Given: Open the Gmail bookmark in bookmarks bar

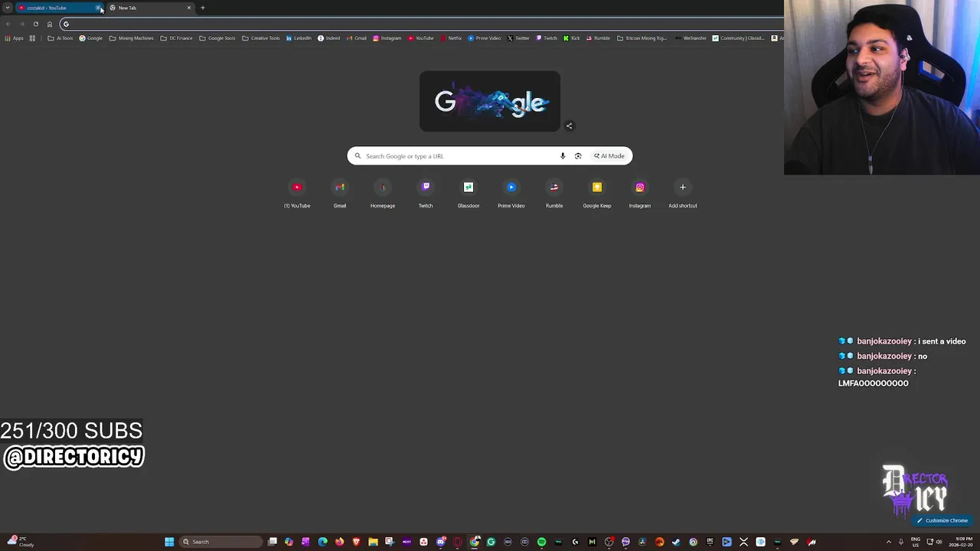Looking at the screenshot, I should point(356,38).
